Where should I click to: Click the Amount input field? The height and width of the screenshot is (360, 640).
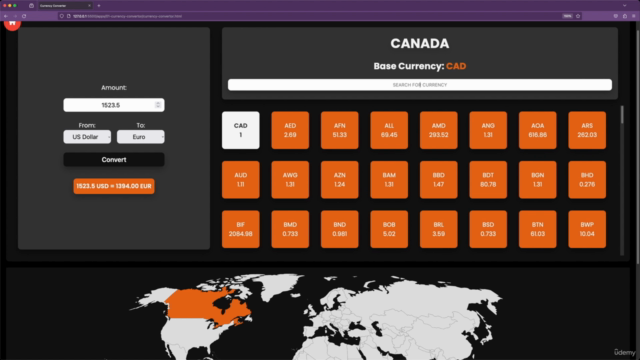pos(114,105)
